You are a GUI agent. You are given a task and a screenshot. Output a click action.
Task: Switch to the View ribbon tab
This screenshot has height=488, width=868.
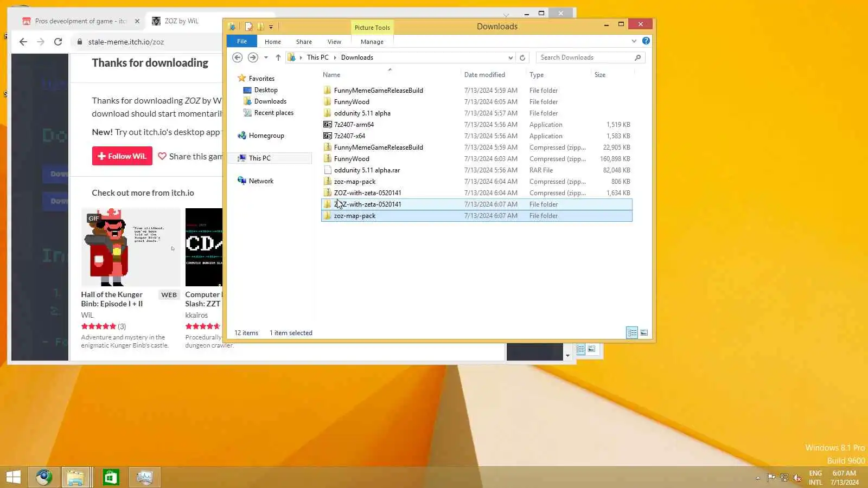coord(334,42)
